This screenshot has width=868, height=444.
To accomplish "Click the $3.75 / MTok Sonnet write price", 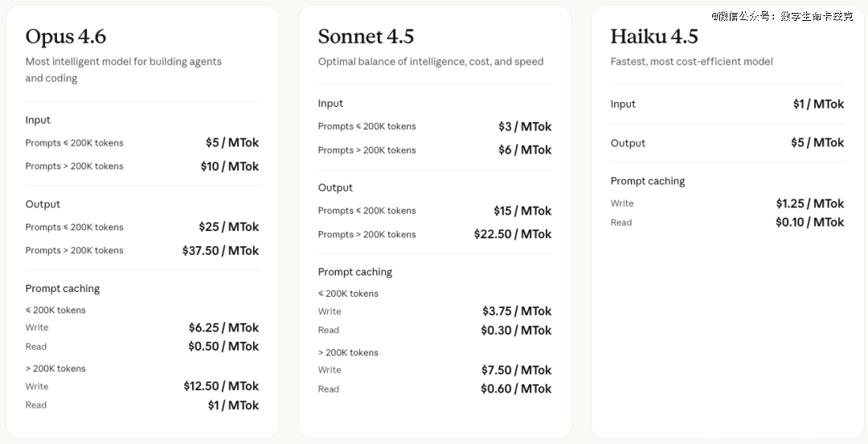I will 517,311.
